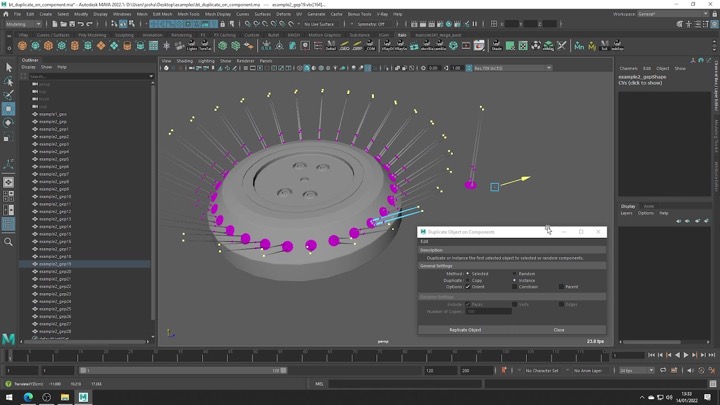Select the arrow Select tool in toolbox
Screen dimensions: 720x405
tap(9, 68)
